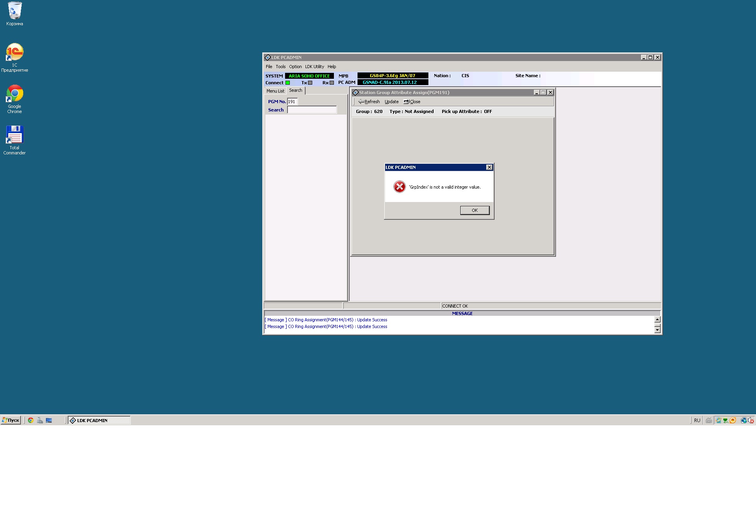
Task: Click the PGM No. input field
Action: click(x=292, y=102)
